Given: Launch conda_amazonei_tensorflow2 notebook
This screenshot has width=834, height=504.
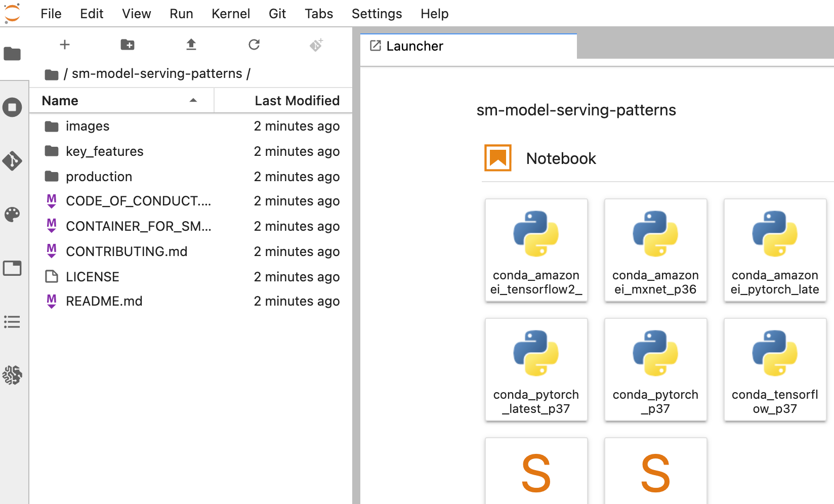Looking at the screenshot, I should [536, 250].
